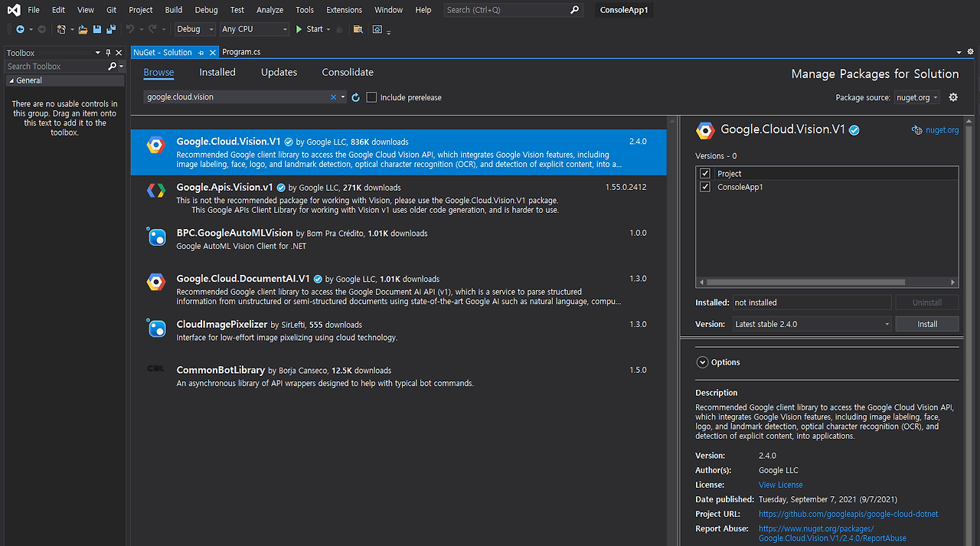Open the Extensions menu
The width and height of the screenshot is (980, 546).
(344, 10)
